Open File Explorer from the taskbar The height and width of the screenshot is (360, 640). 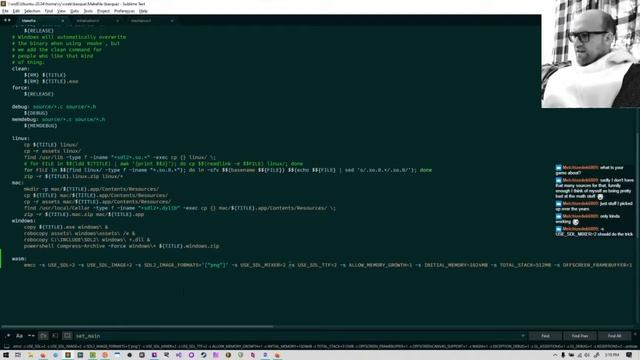[x=31, y=355]
